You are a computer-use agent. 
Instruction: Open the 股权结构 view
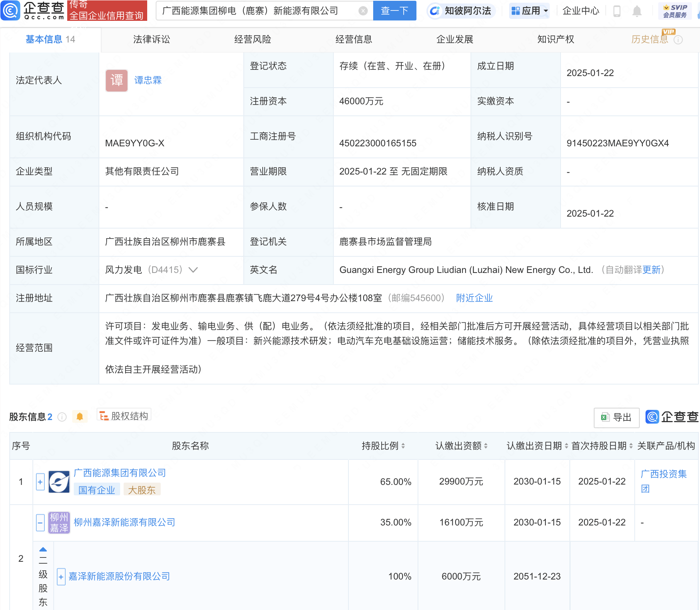tap(124, 416)
